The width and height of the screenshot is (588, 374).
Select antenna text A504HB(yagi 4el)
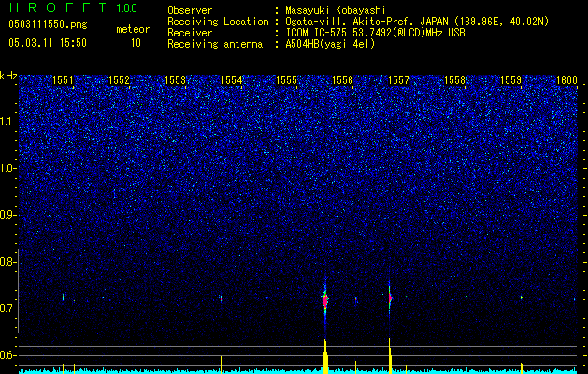(330, 44)
